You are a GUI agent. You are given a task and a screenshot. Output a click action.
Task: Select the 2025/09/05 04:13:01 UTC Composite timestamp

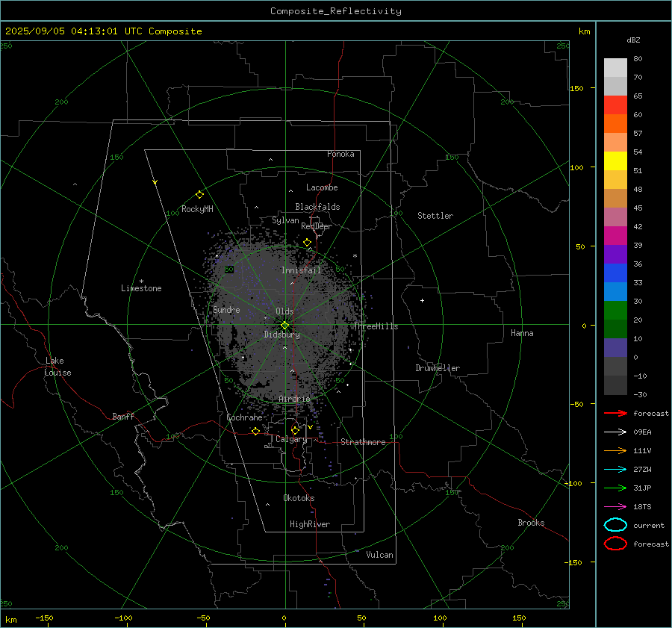pos(104,31)
